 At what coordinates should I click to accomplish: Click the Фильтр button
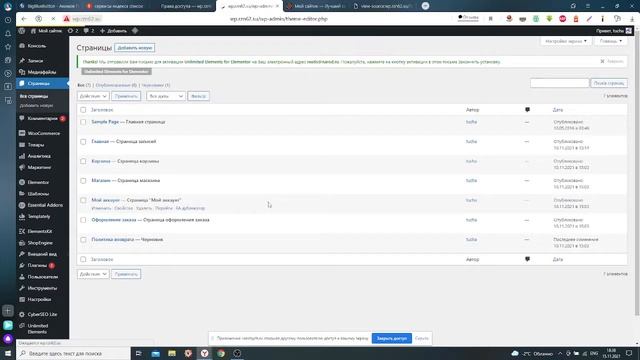coord(198,96)
